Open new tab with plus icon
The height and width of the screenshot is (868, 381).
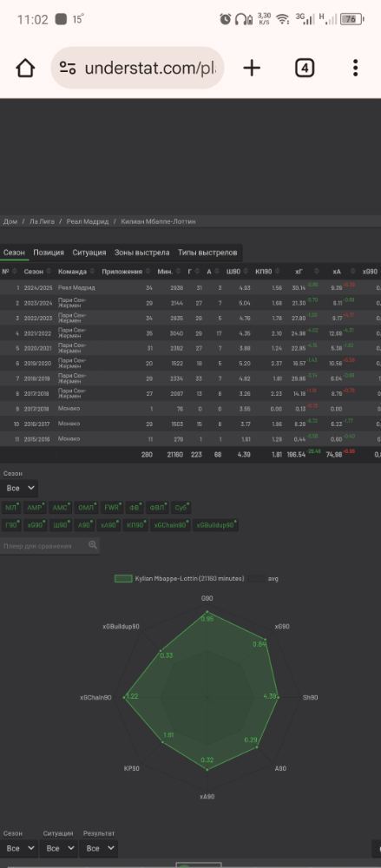tap(252, 68)
